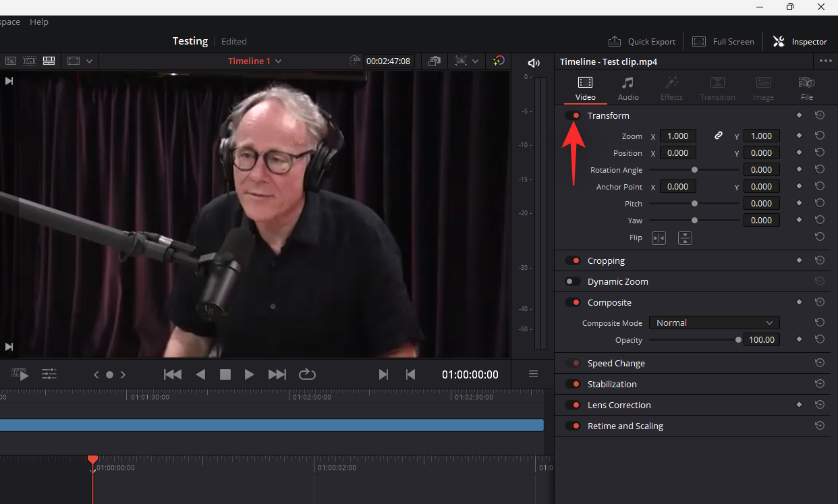
Task: Click the go to first frame button
Action: 173,374
